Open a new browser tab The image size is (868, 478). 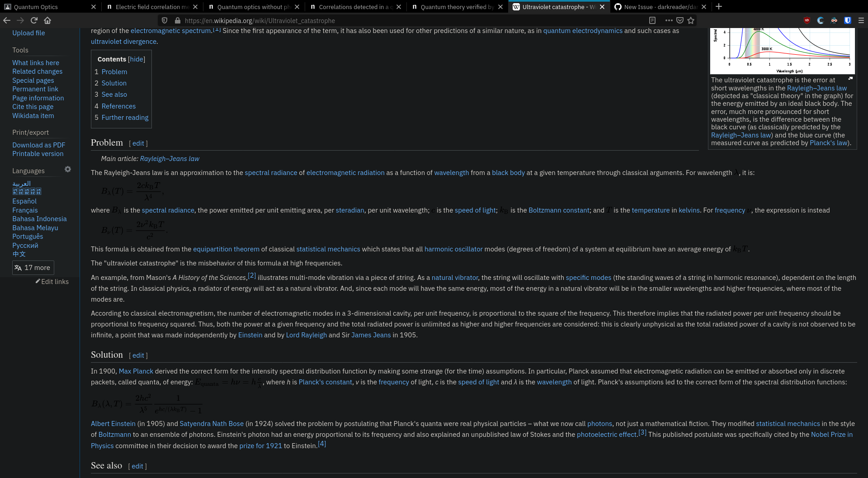(x=719, y=6)
